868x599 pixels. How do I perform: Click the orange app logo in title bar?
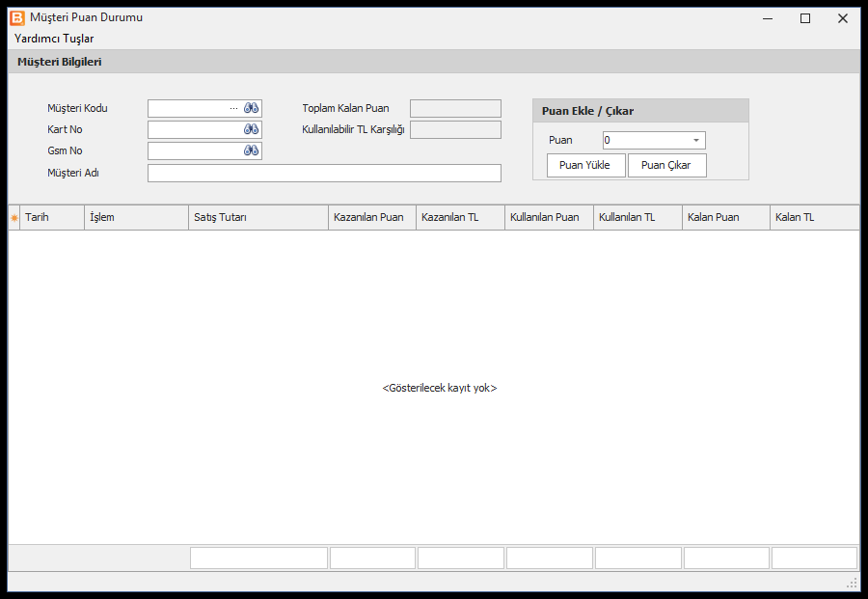[17, 18]
